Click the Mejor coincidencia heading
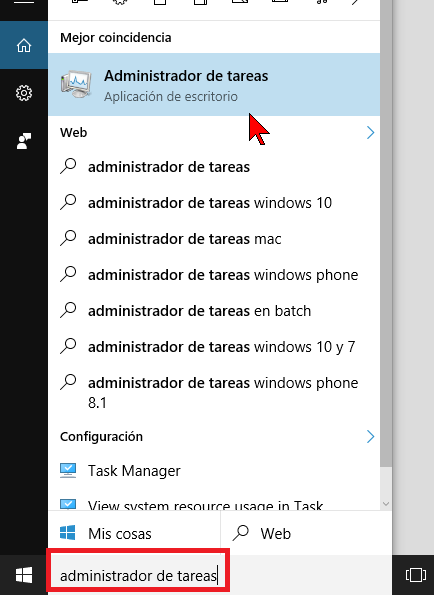This screenshot has height=595, width=434. (116, 38)
